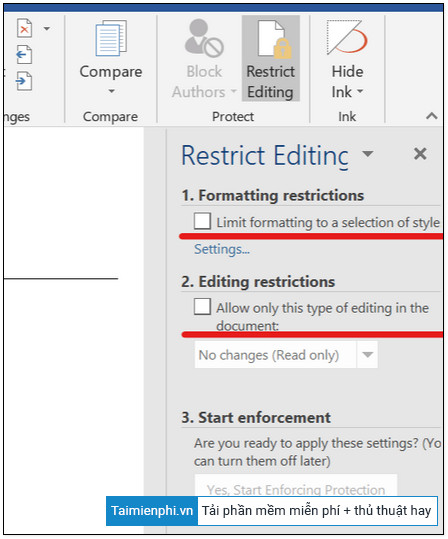Close the Restrict Editing pane
This screenshot has width=448, height=539.
tap(420, 154)
